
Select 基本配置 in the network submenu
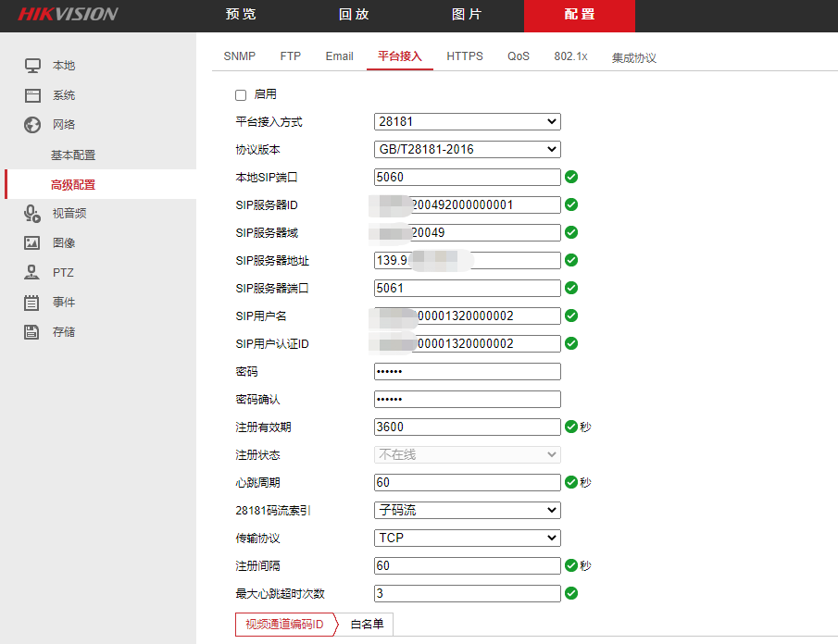tap(73, 155)
